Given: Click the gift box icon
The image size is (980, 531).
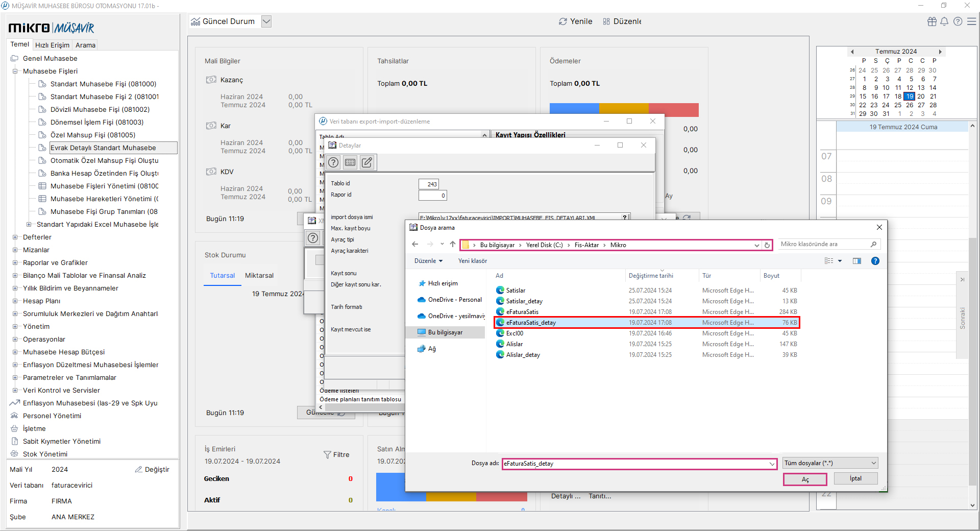Looking at the screenshot, I should pyautogui.click(x=932, y=21).
